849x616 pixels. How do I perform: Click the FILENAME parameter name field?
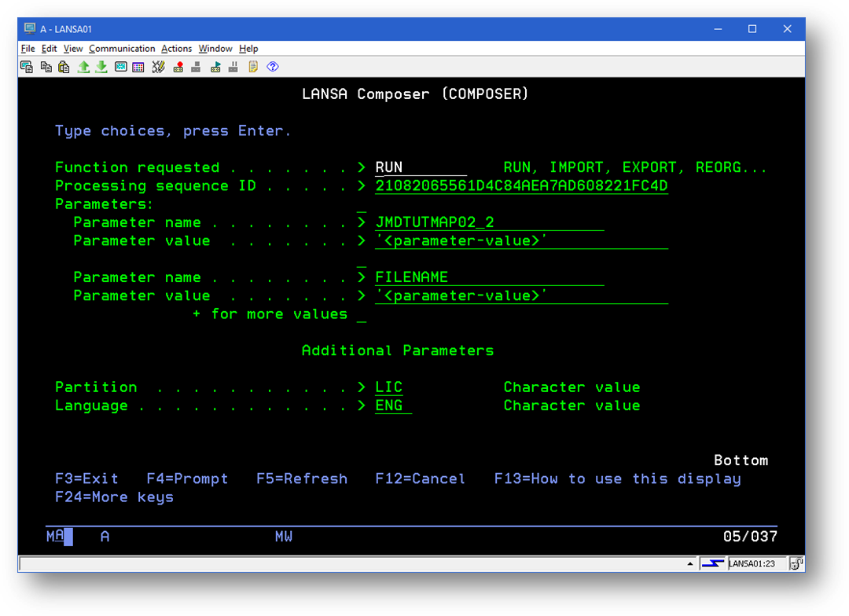[x=490, y=277]
